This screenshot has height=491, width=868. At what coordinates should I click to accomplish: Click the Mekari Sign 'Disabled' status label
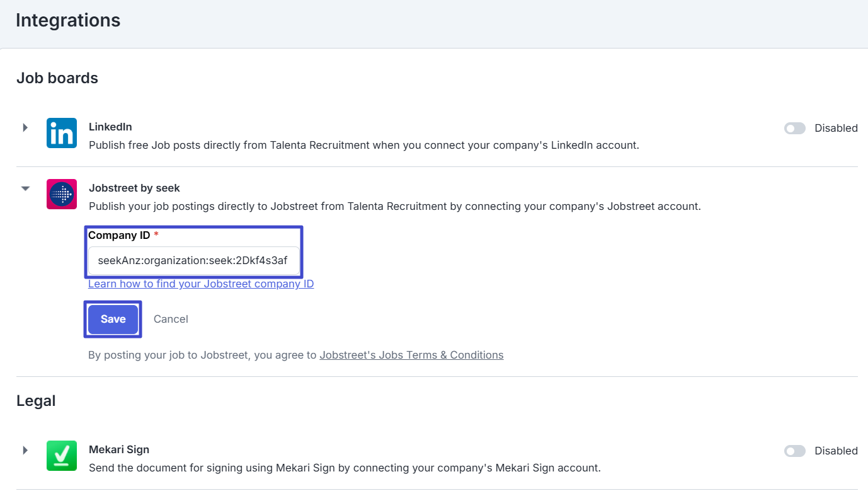point(836,451)
